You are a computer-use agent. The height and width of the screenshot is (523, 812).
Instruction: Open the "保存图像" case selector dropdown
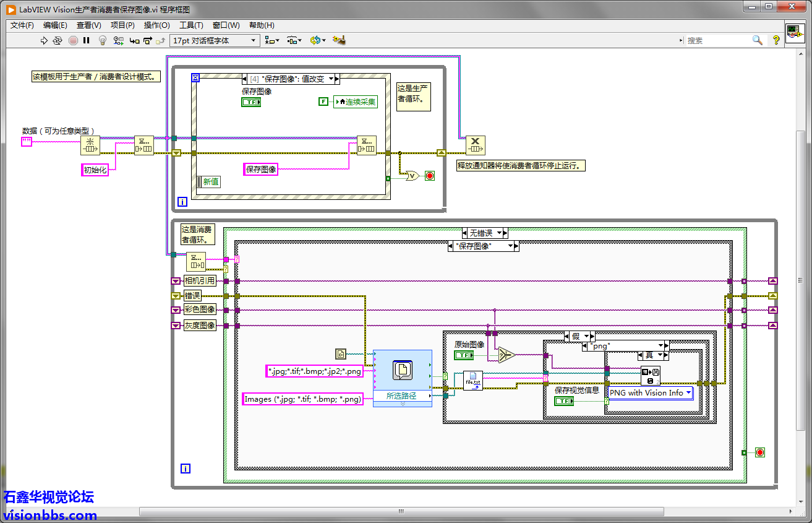[511, 246]
